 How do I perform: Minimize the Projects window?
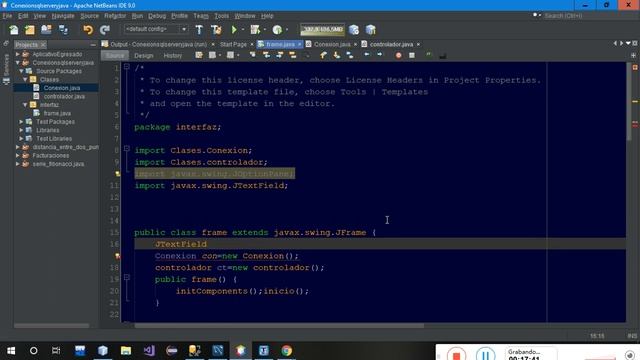tap(93, 44)
